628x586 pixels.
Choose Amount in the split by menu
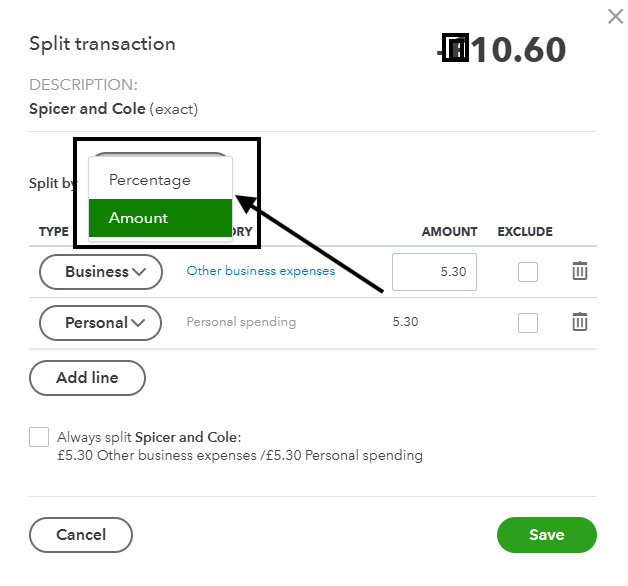pos(150,218)
